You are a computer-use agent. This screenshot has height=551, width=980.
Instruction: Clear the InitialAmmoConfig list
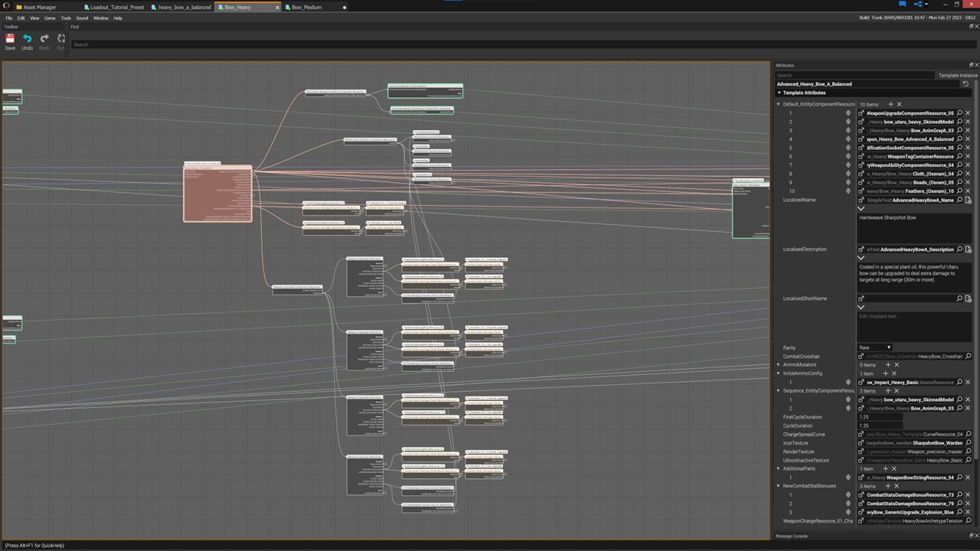[x=895, y=373]
